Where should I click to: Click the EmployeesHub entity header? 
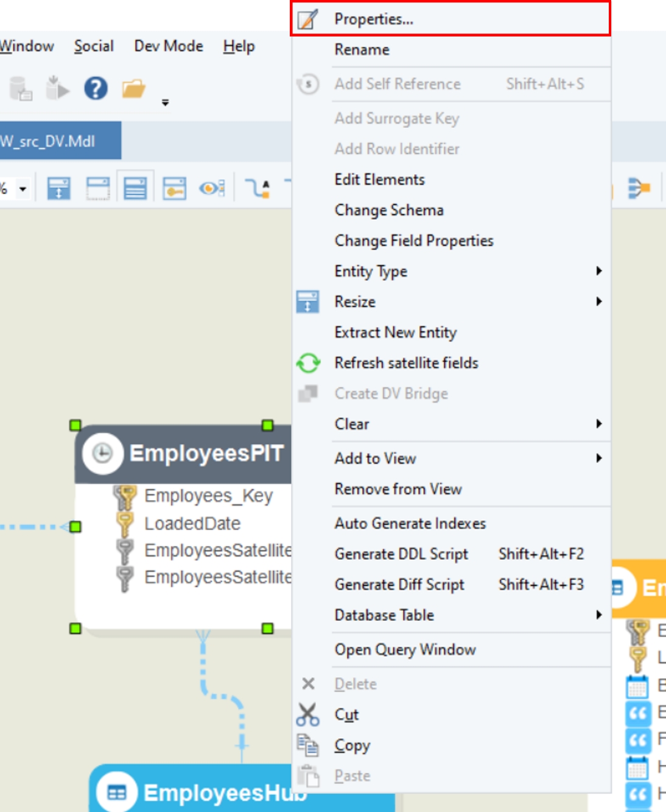tap(201, 792)
